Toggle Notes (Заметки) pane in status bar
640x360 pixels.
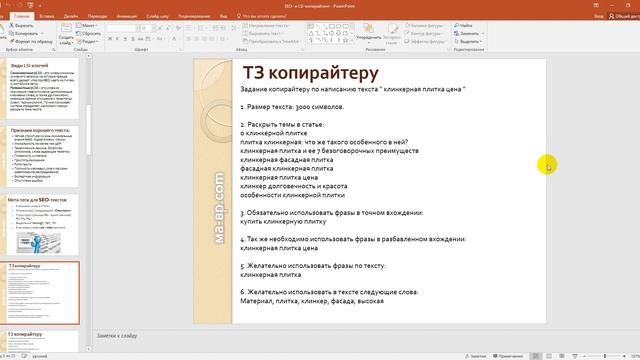[476, 356]
